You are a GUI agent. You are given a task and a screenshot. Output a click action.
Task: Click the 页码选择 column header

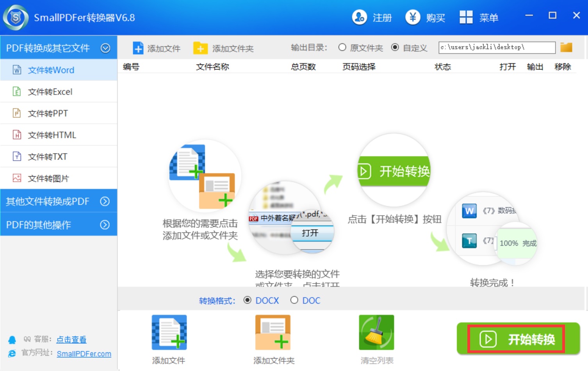point(359,67)
